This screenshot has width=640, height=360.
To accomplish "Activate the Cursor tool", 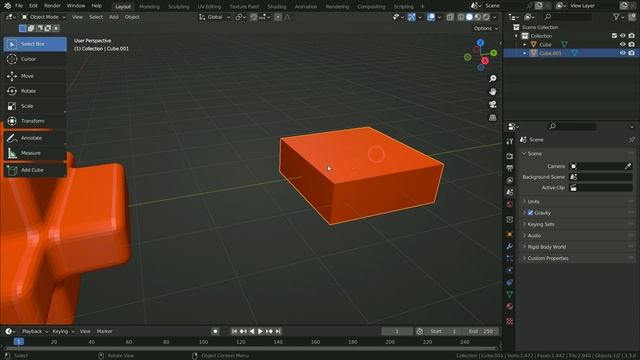I will (35, 59).
